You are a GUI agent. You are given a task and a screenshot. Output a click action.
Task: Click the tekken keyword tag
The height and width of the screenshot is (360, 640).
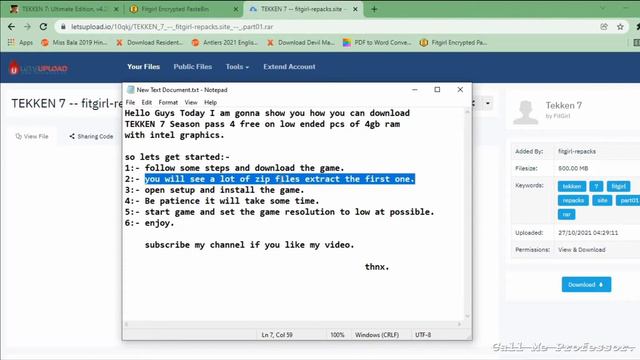572,187
